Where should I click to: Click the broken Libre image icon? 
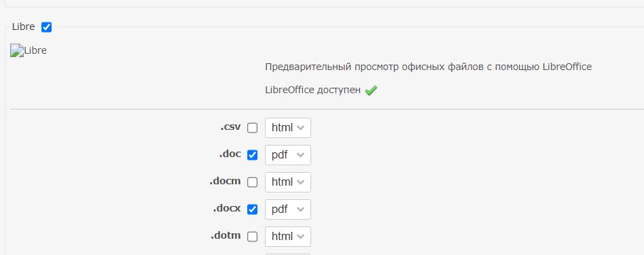tap(17, 50)
